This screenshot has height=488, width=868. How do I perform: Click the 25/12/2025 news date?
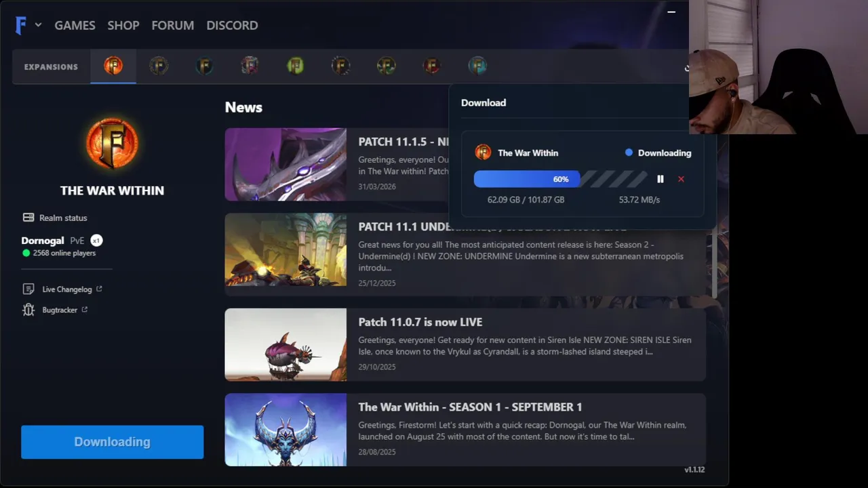tap(377, 283)
